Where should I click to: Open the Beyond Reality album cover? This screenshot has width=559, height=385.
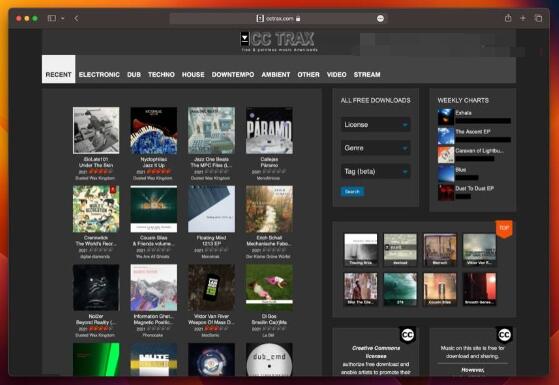(96, 287)
